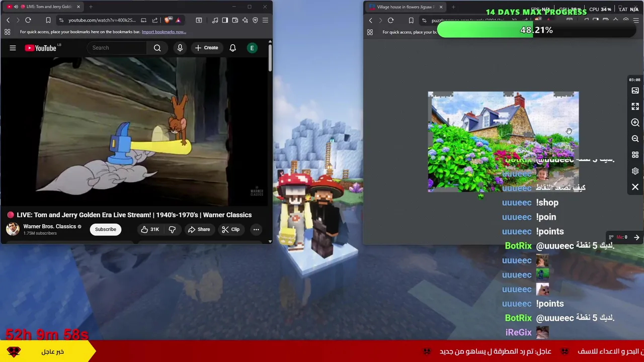Click the YouTube search magnifier button
Viewport: 644px width, 362px height.
pyautogui.click(x=157, y=48)
